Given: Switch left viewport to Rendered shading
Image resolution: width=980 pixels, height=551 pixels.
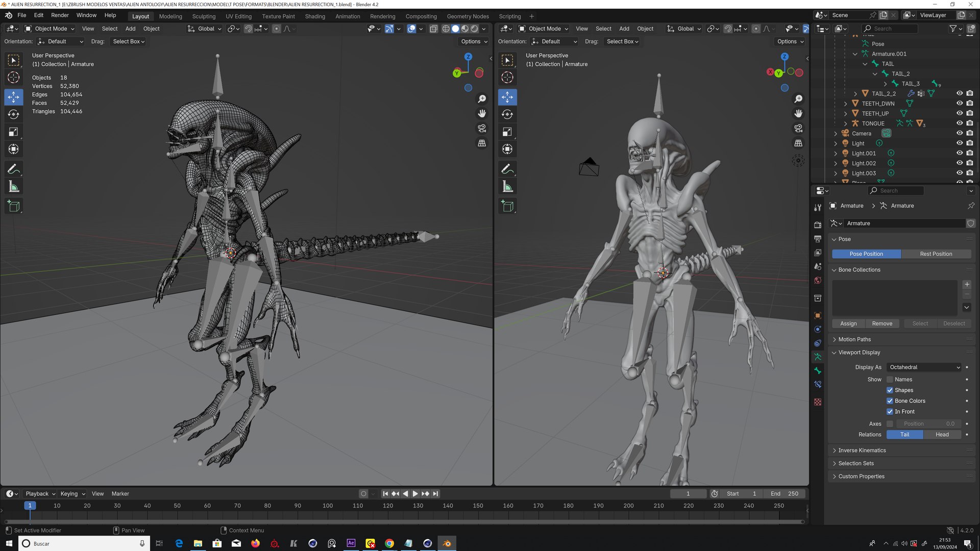Looking at the screenshot, I should [475, 29].
